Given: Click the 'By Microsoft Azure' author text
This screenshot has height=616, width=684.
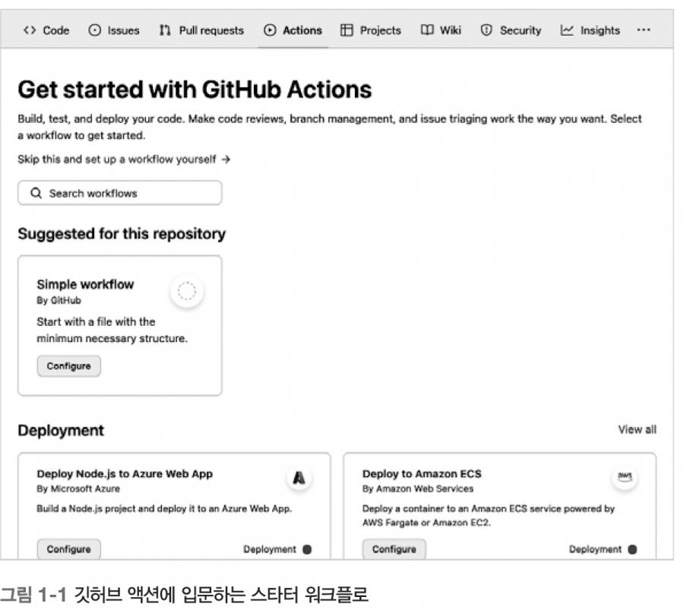Looking at the screenshot, I should [x=78, y=488].
